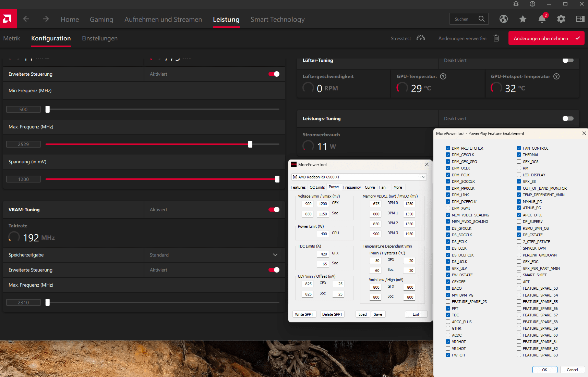Switch to Fan tab in MorePowerTool

click(x=382, y=187)
